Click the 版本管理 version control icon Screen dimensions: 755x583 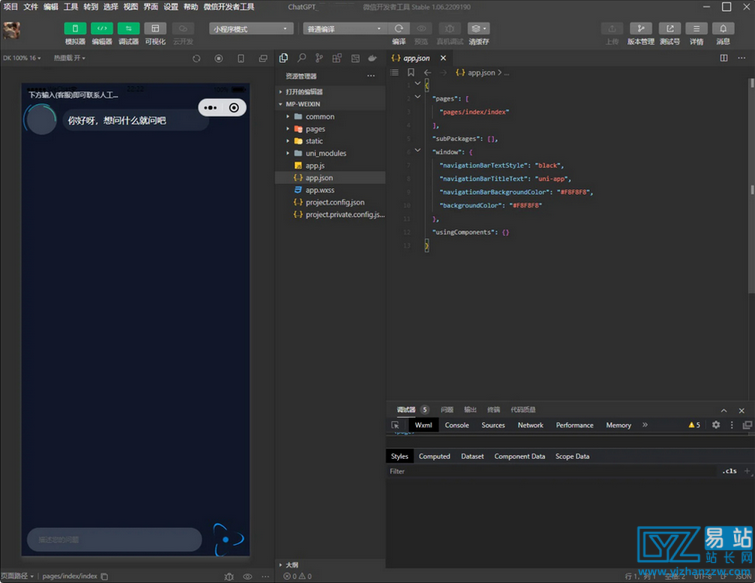640,29
